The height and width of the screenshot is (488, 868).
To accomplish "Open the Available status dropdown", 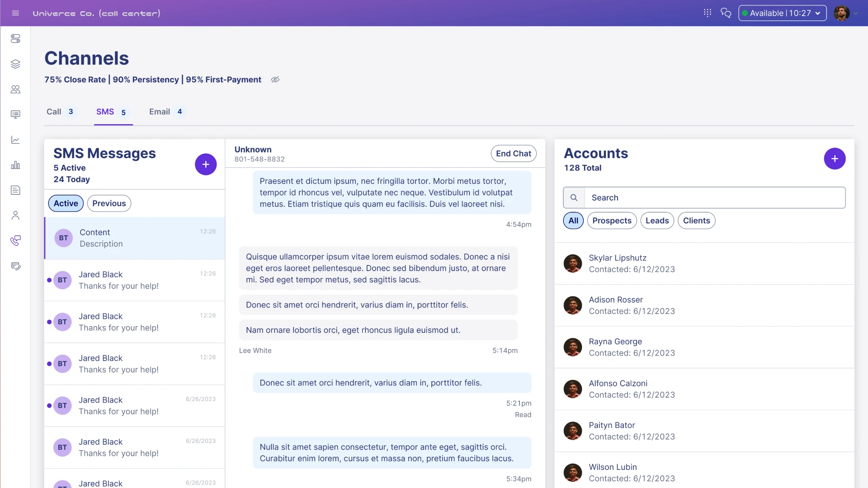I will click(x=782, y=13).
